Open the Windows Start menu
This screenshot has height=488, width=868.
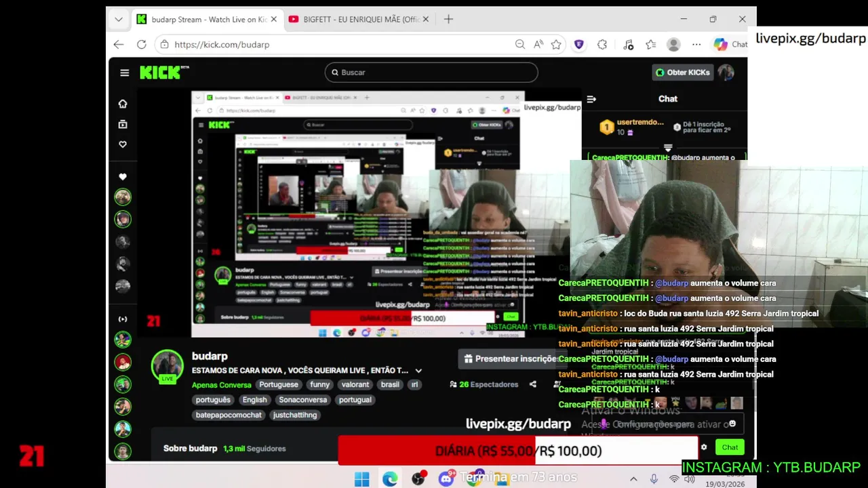click(x=362, y=479)
